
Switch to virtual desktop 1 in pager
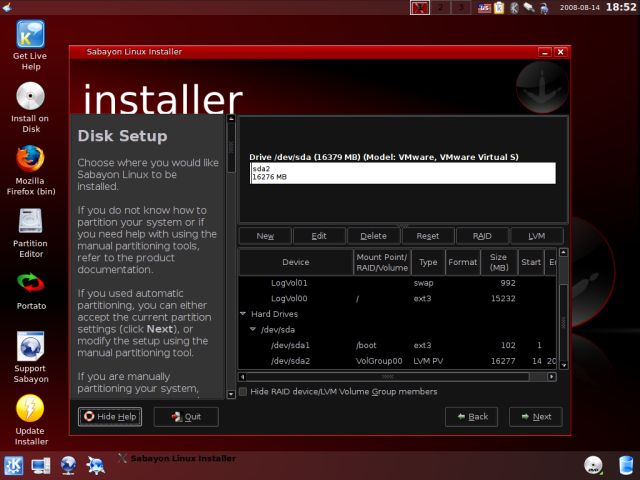[x=420, y=8]
